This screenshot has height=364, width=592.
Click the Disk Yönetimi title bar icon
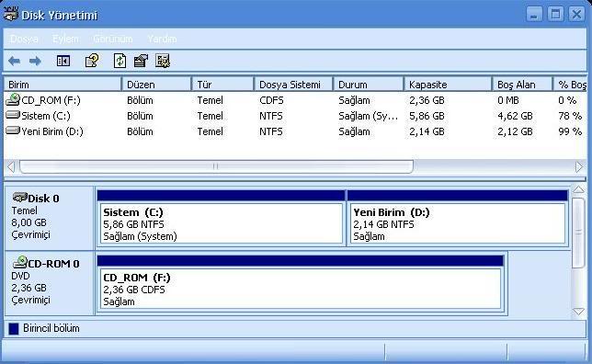click(11, 15)
